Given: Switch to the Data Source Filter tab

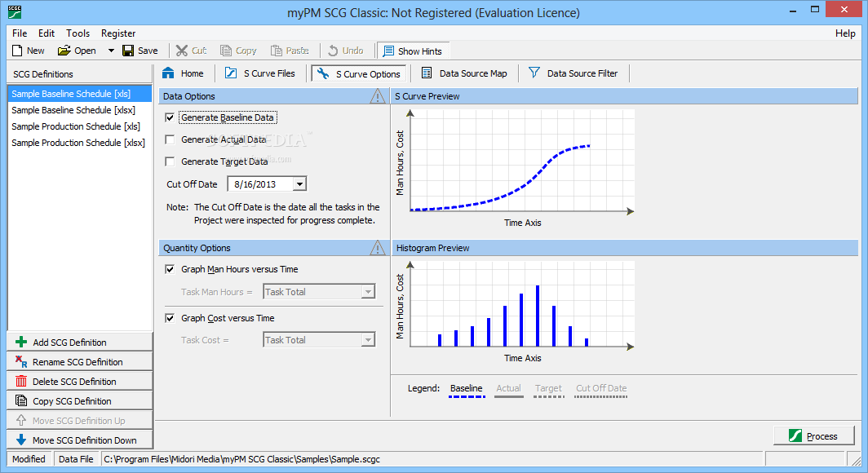Looking at the screenshot, I should pos(573,73).
